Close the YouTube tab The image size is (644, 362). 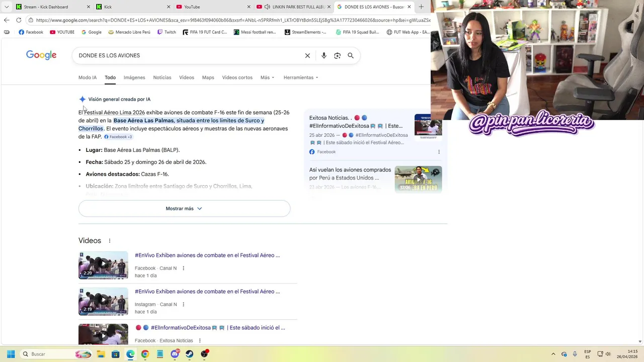pyautogui.click(x=249, y=7)
